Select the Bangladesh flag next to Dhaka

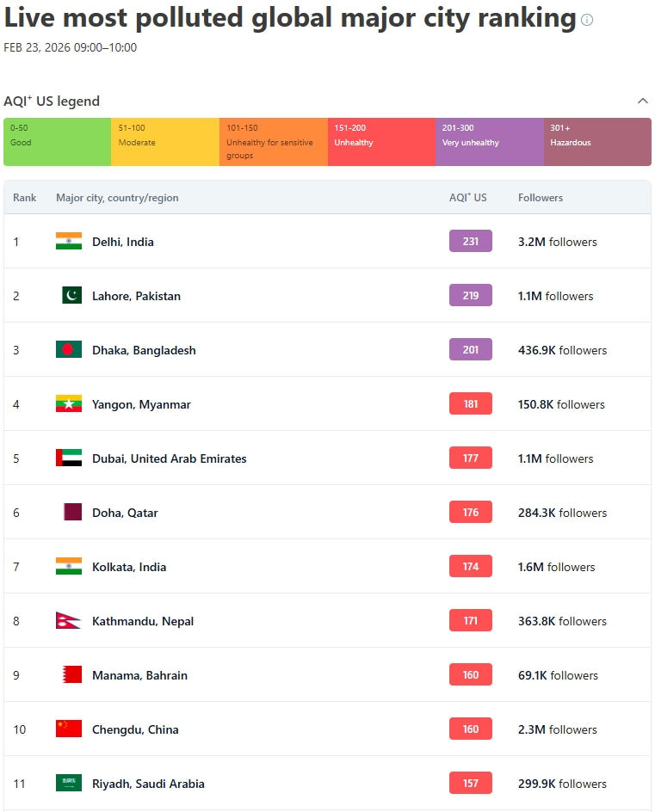pyautogui.click(x=69, y=349)
